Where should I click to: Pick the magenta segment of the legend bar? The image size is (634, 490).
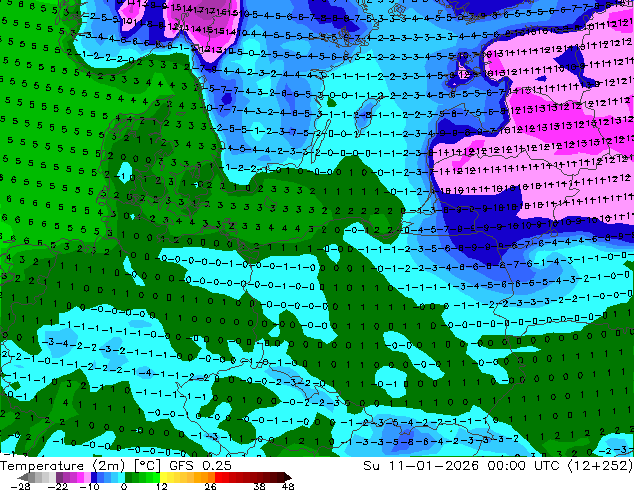80,477
